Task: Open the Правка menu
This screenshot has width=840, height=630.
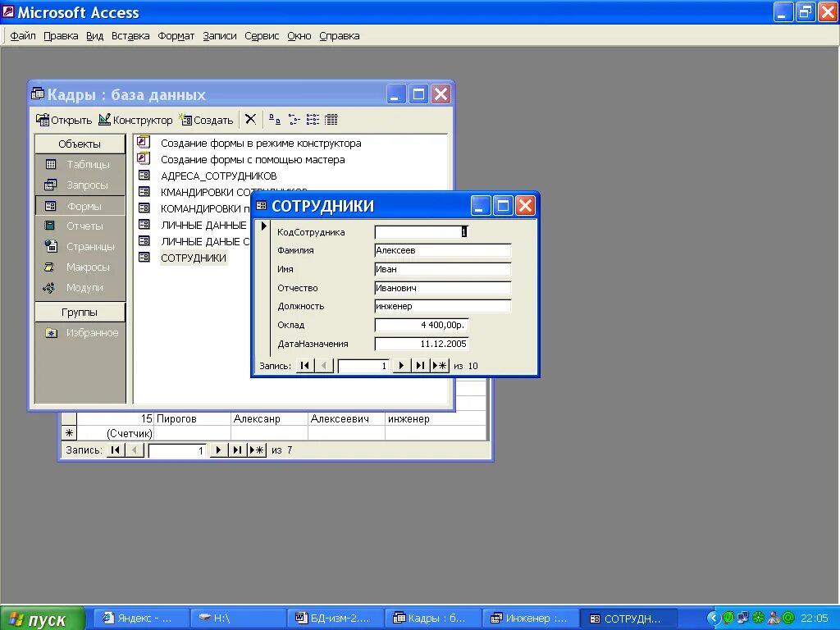Action: (61, 36)
